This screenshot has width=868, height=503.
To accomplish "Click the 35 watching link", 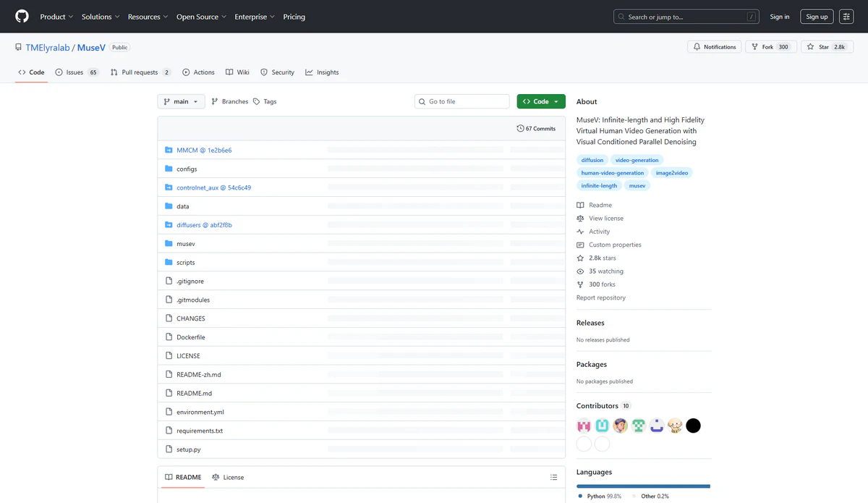I will tap(600, 271).
